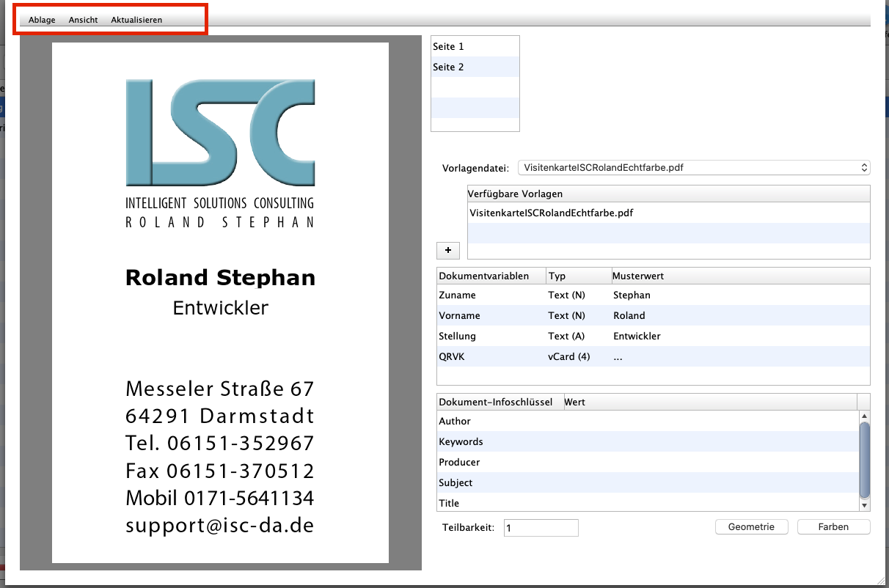Click the Geometrie button
This screenshot has width=889, height=588.
click(752, 527)
